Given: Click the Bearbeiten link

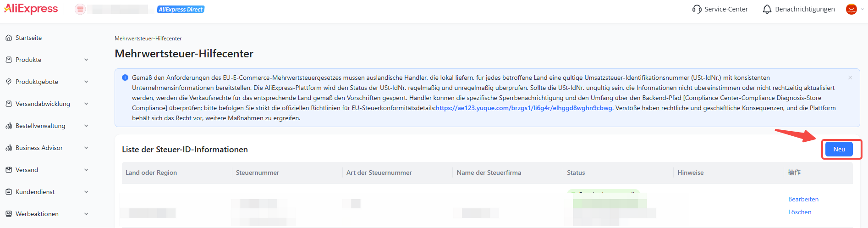Looking at the screenshot, I should (803, 199).
